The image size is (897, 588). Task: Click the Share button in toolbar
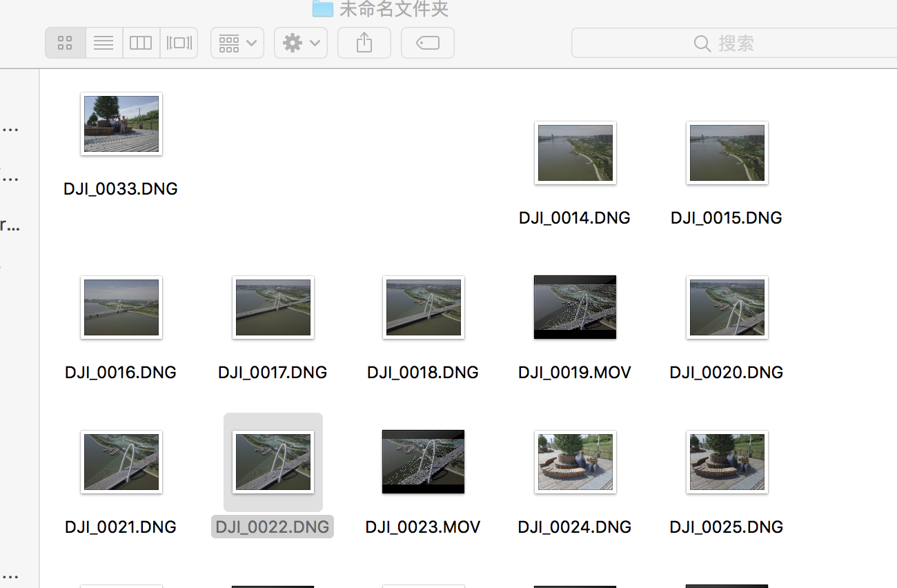364,43
